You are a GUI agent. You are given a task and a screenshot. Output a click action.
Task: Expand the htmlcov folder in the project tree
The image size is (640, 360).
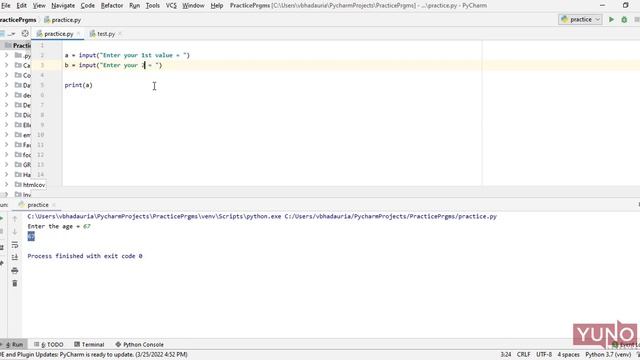pos(6,184)
